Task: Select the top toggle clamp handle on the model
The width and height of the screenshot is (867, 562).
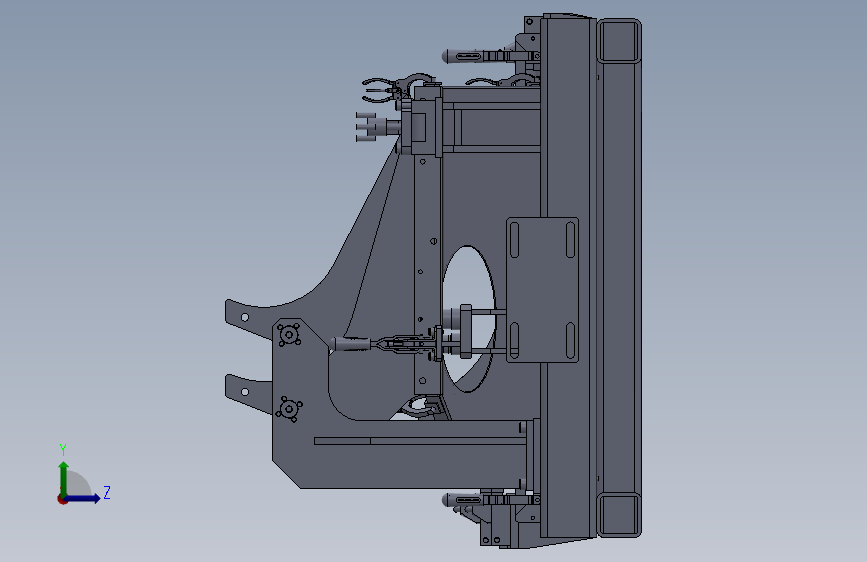Action: pos(463,56)
